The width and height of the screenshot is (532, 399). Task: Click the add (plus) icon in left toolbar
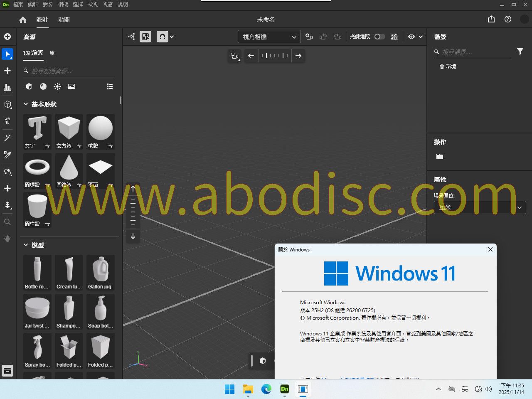click(7, 37)
